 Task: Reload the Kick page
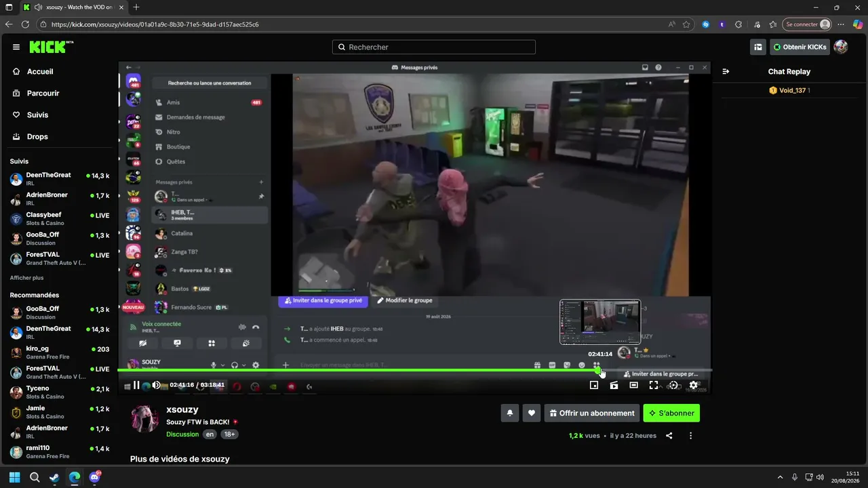25,24
